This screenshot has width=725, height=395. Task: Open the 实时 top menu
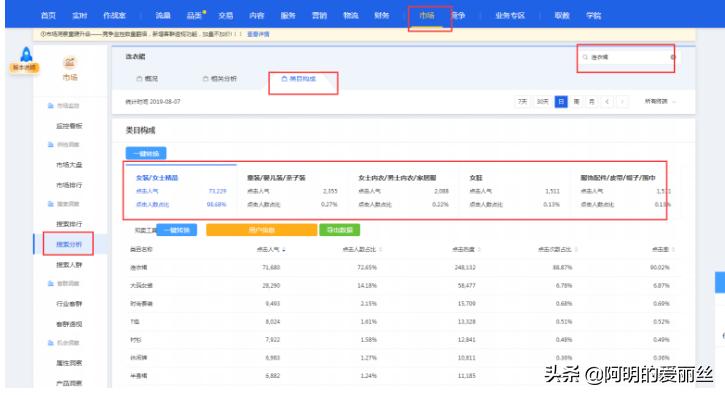click(x=80, y=16)
